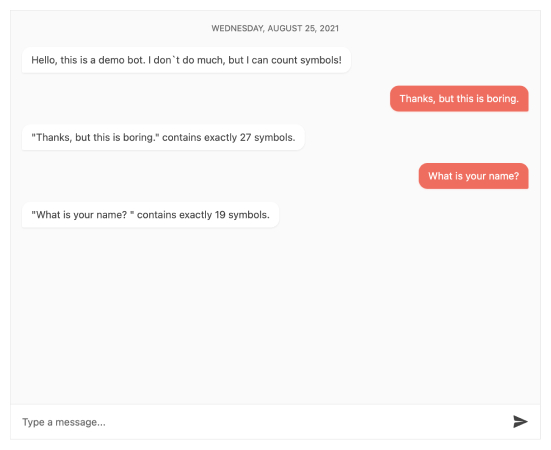This screenshot has width=551, height=450.
Task: Click the quoted "Thanks, but this is boring." in bot reply
Action: (95, 137)
